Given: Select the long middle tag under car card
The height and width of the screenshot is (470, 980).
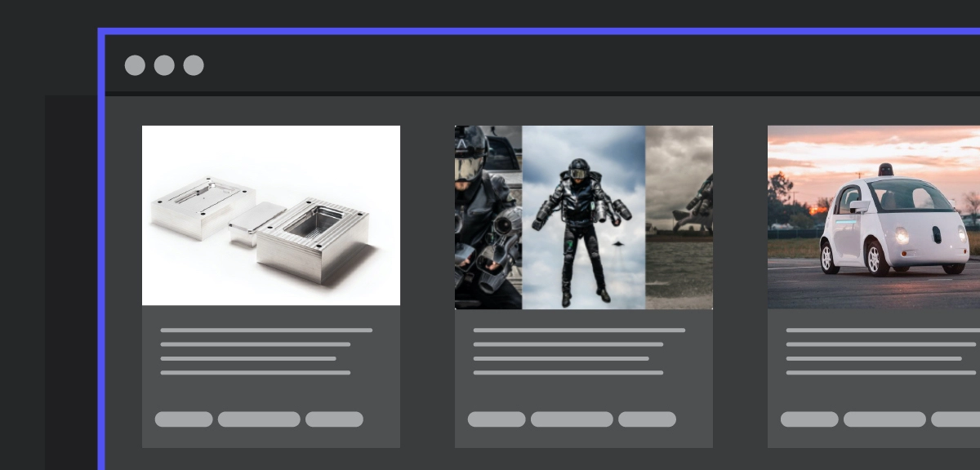Looking at the screenshot, I should click(x=884, y=419).
